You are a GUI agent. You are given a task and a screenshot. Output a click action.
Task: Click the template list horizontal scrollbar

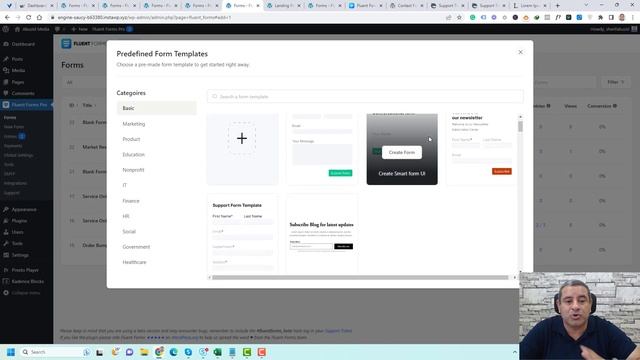tap(360, 278)
